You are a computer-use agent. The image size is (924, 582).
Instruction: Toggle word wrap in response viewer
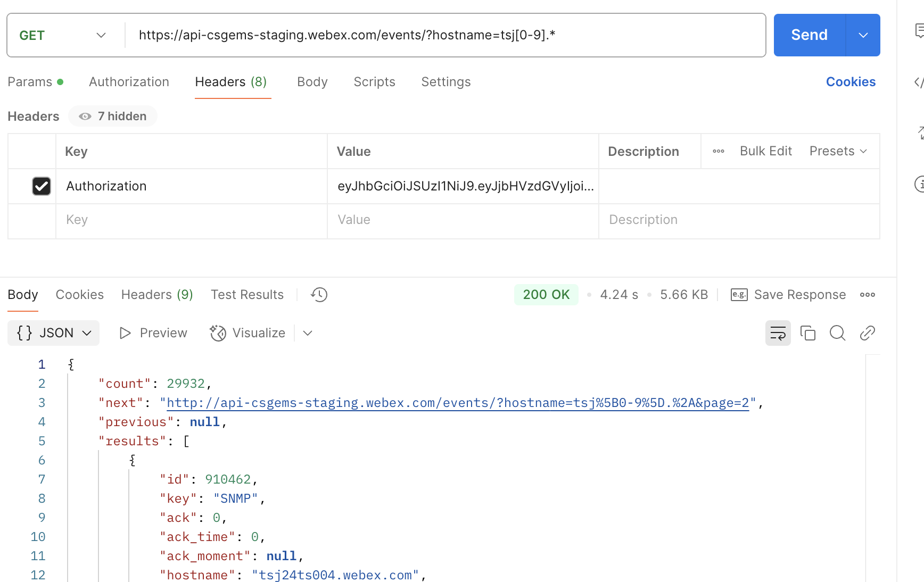click(778, 333)
